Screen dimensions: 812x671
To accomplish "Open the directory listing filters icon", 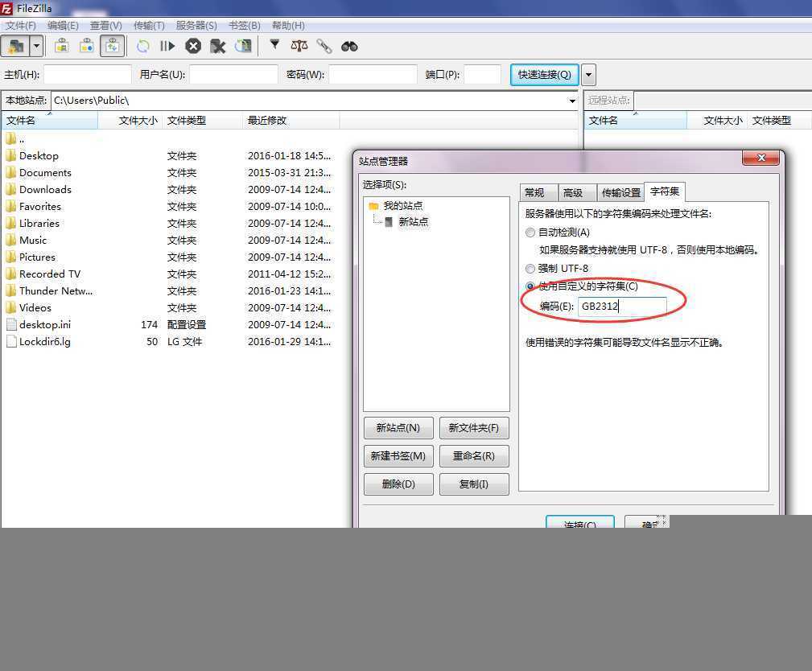I will 274,46.
